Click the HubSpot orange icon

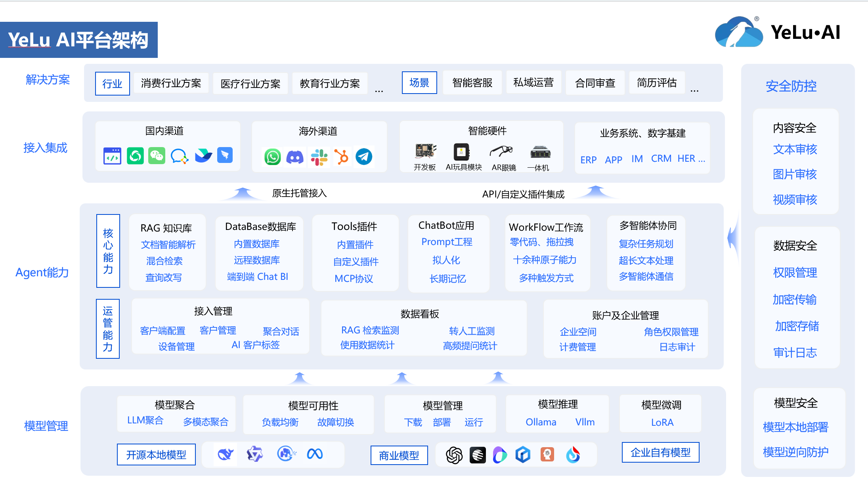341,157
